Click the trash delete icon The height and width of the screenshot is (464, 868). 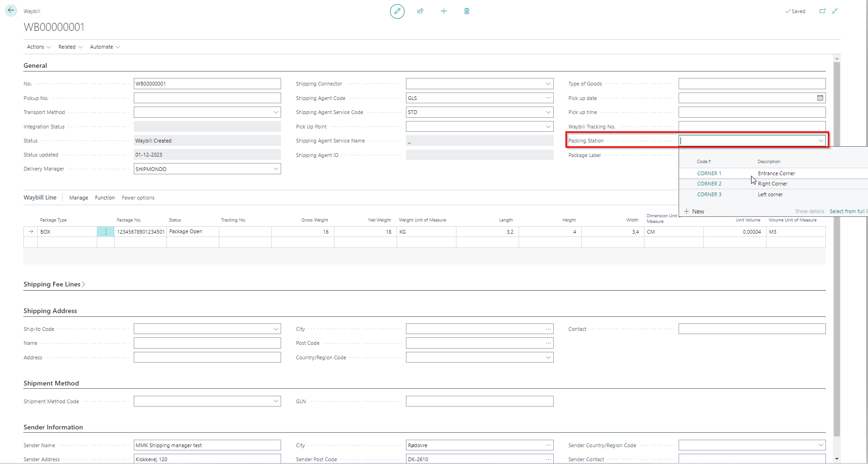coord(467,11)
